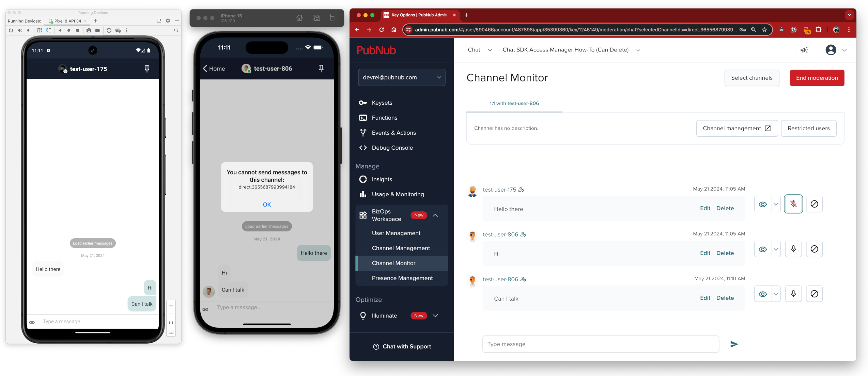Viewport: 868px width, 376px height.
Task: Dismiss the alert by tapping OK
Action: click(267, 205)
